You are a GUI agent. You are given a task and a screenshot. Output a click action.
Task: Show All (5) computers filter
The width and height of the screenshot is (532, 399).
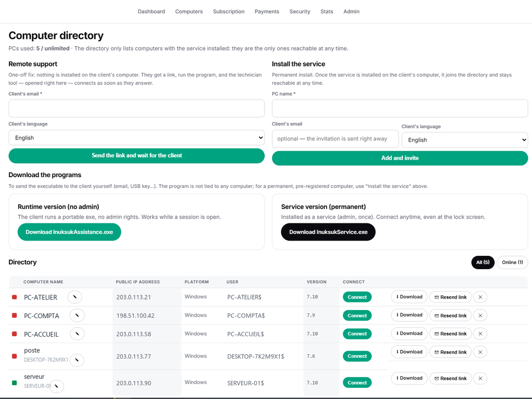tap(483, 262)
